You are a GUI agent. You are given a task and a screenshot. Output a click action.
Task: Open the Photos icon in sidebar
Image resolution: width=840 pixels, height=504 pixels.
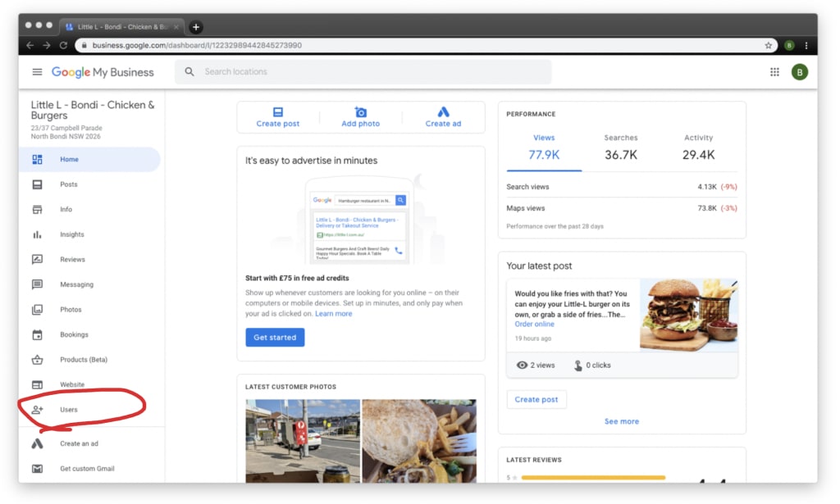click(37, 310)
